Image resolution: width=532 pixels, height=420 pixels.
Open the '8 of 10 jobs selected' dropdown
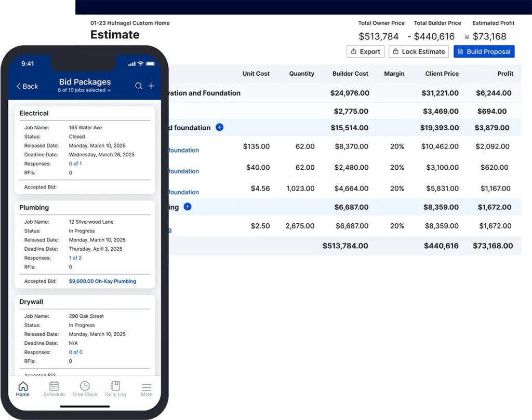point(85,90)
